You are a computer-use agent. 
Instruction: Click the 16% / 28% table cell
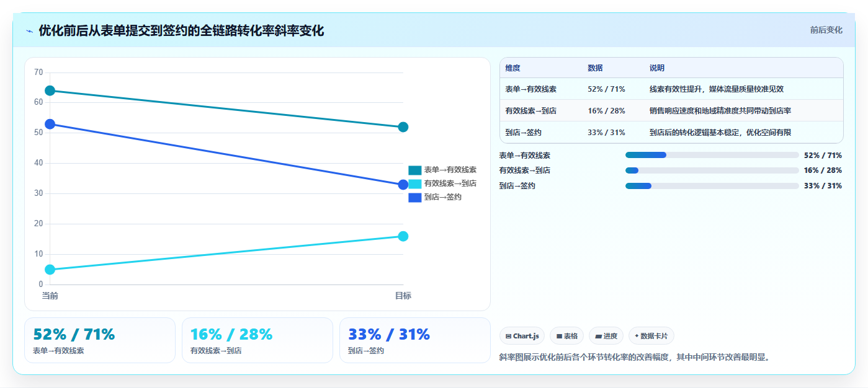[606, 111]
